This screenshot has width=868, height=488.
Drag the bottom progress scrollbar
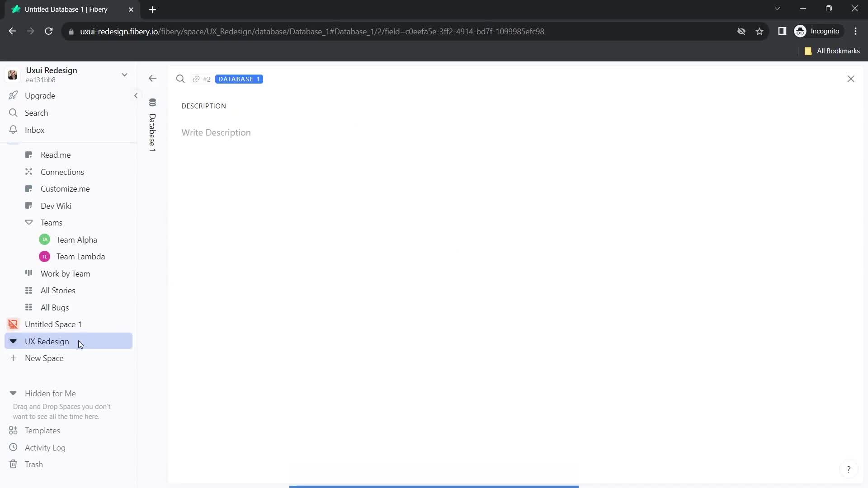click(x=434, y=486)
